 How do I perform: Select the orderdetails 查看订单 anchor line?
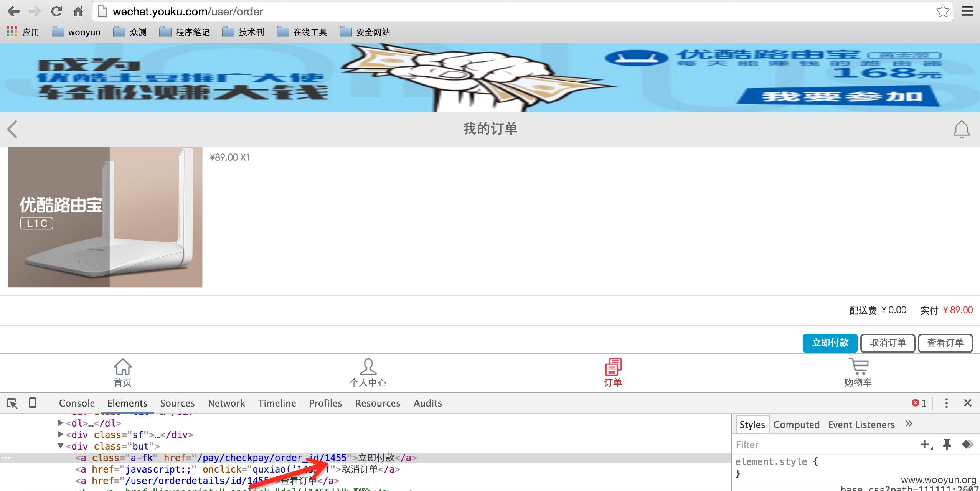point(207,481)
